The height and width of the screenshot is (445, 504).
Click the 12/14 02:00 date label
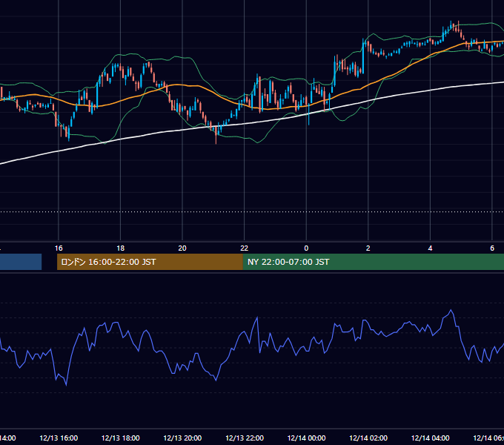[368, 438]
